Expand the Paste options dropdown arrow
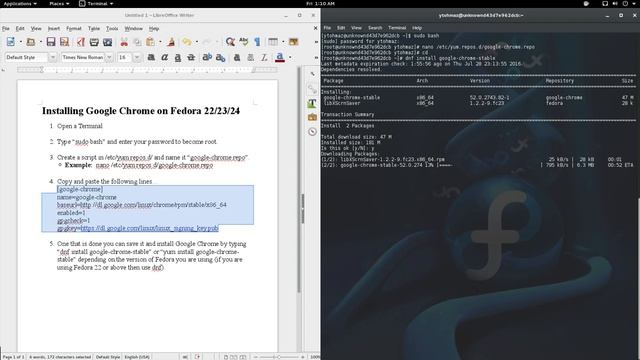 click(x=160, y=42)
